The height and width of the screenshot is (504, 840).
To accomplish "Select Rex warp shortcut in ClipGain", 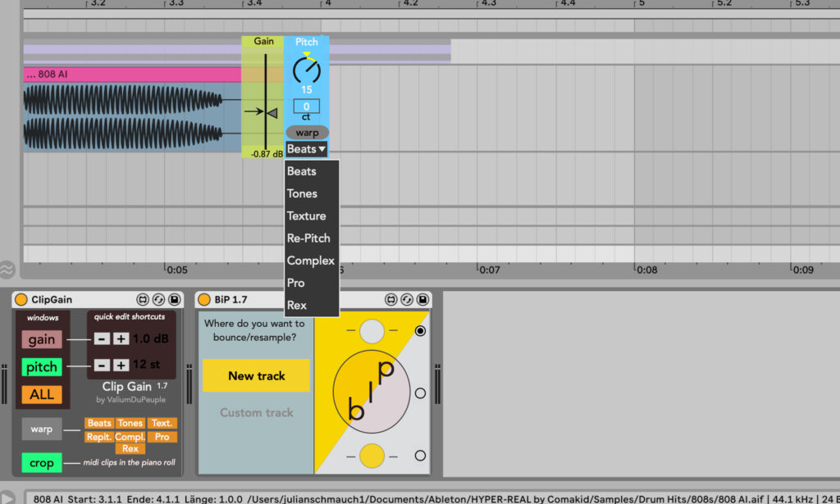I will point(130,449).
